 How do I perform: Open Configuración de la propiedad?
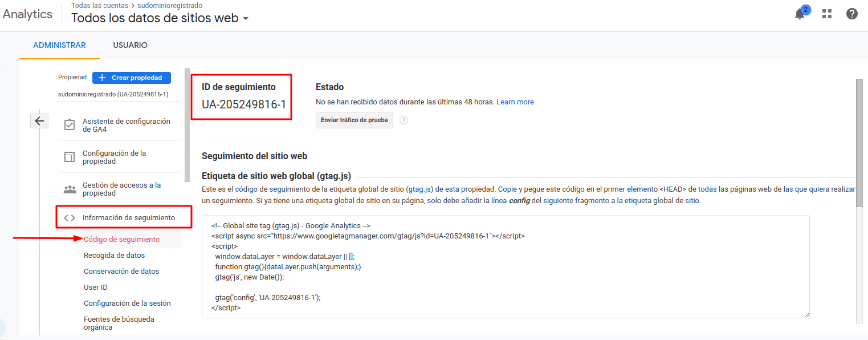(x=120, y=157)
